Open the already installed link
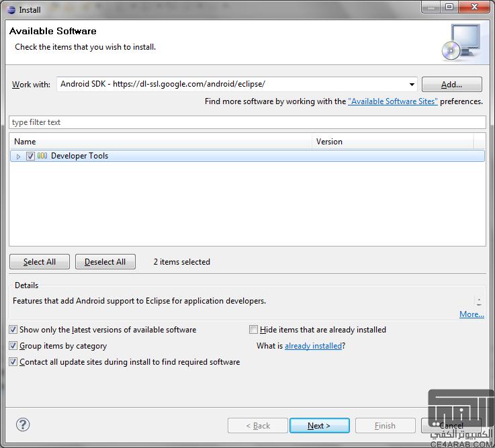This screenshot has height=448, width=495. click(313, 346)
